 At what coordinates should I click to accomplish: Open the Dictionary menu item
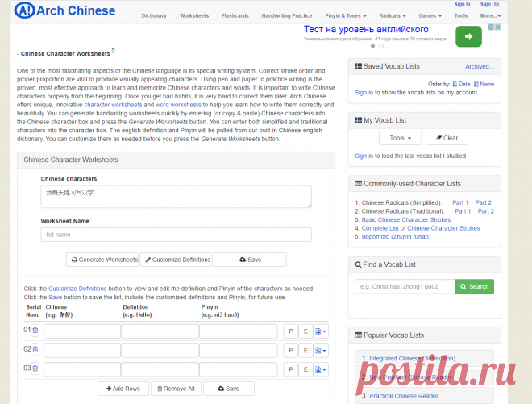[154, 15]
